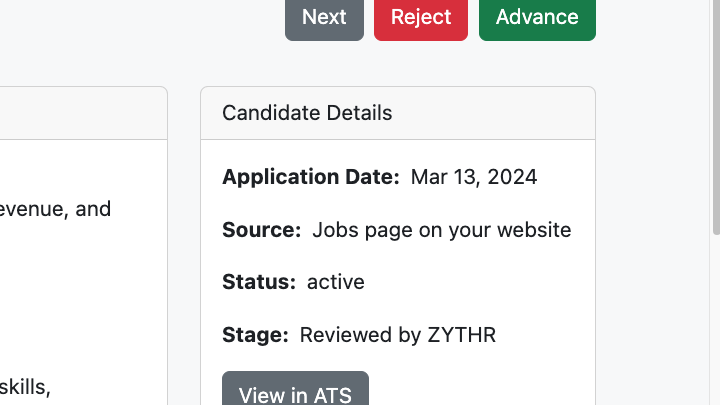720x405 pixels.
Task: Select the Stage label
Action: [255, 335]
